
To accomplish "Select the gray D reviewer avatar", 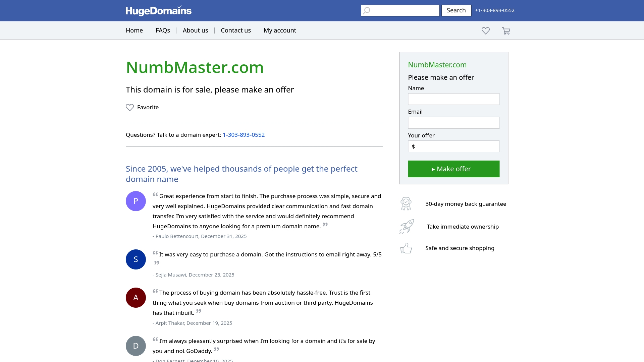I will pos(136,346).
